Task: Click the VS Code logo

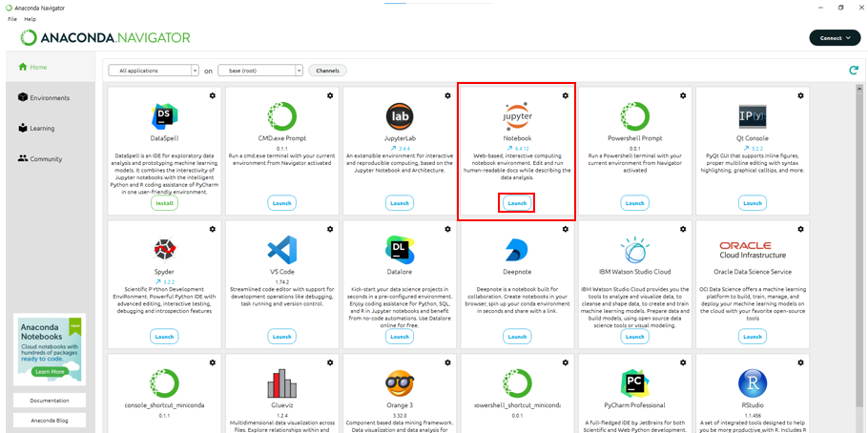Action: tap(281, 249)
